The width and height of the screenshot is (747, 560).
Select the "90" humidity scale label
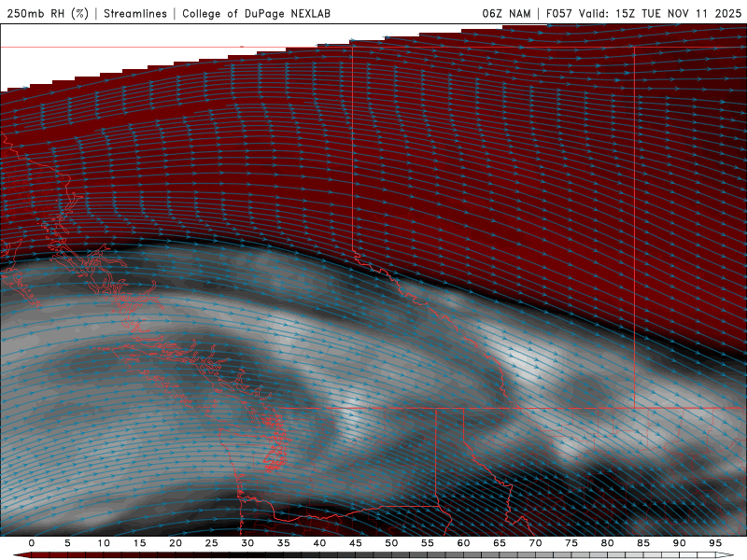click(680, 543)
